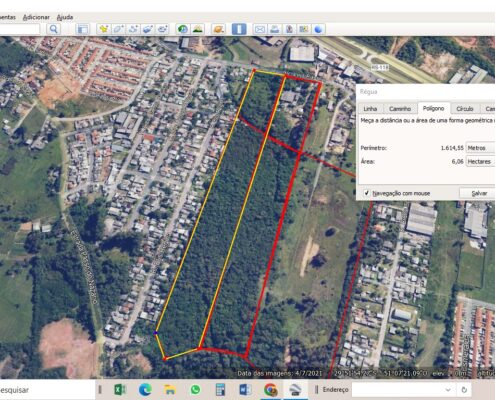495x400 pixels.
Task: Click the Email envelope icon
Action: click(x=260, y=29)
